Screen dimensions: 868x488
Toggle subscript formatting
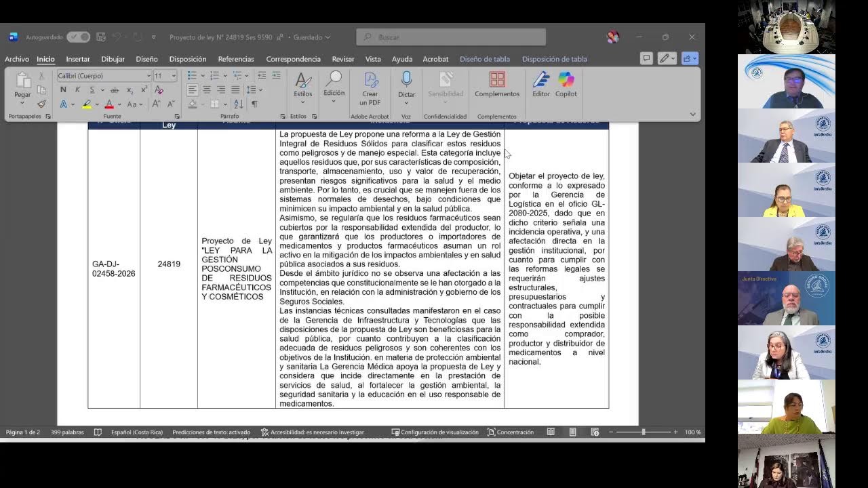click(130, 90)
